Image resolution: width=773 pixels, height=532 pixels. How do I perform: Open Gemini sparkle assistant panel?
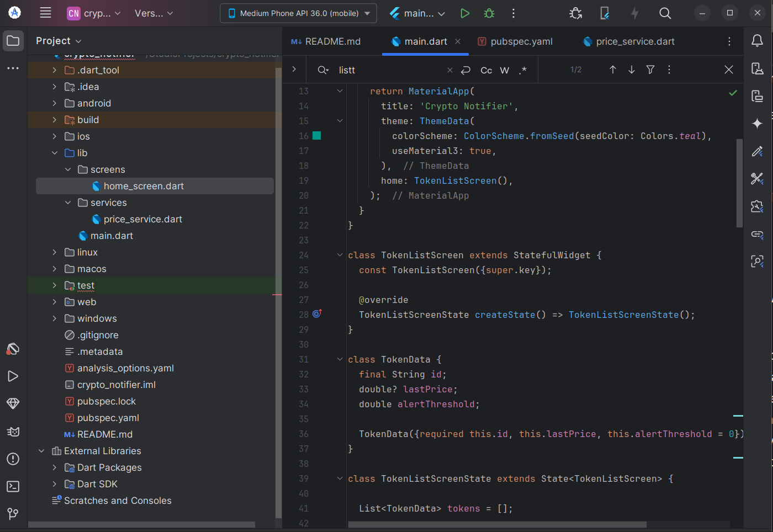tap(758, 124)
